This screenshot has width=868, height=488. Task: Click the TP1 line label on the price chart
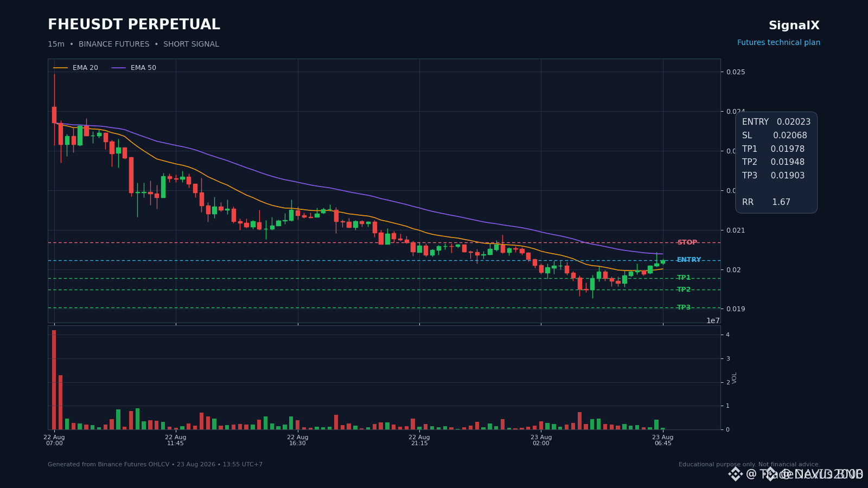point(684,278)
